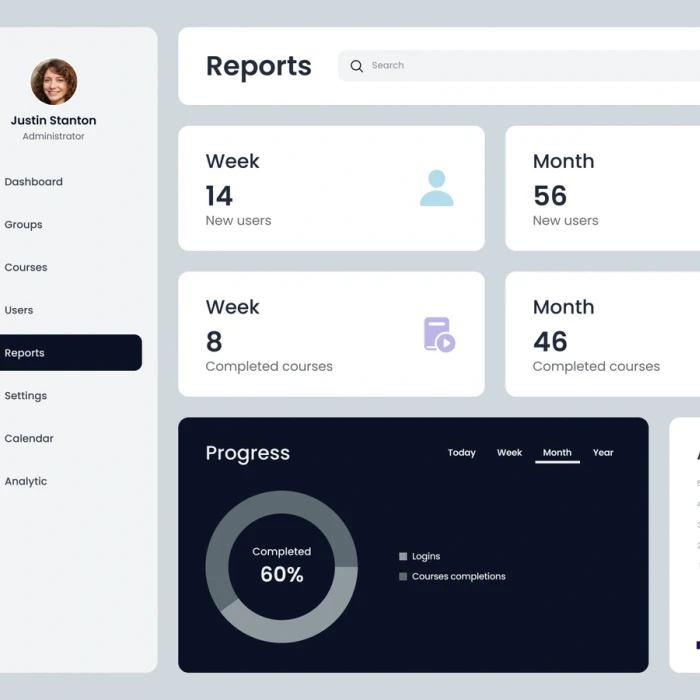Switch Progress chart to Week
700x700 pixels.
tap(509, 453)
